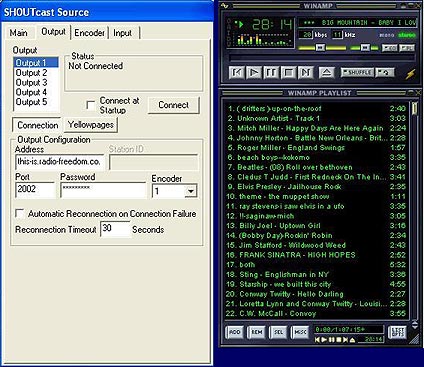Click the playlist mini eject icon
This screenshot has width=424, height=367.
tap(352, 340)
